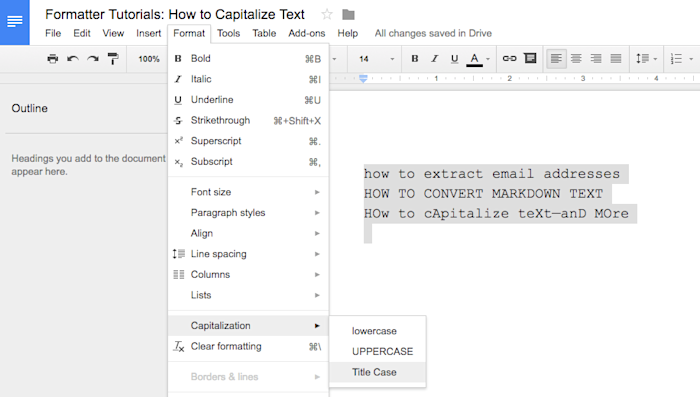
Task: Open the font size 14 dropdown
Action: tap(377, 59)
